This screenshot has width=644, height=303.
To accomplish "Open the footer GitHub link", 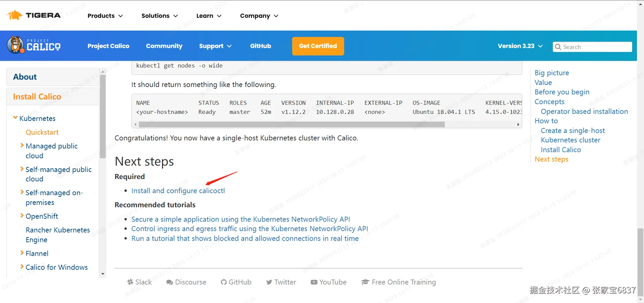I will [x=236, y=282].
